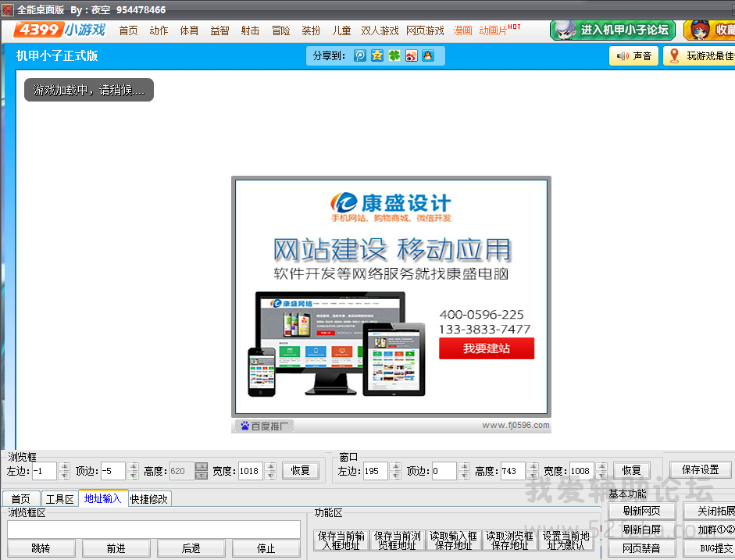Screen dimensions: 735x560
Task: Open 进入机甲小子论坛 forum banner
Action: [612, 30]
